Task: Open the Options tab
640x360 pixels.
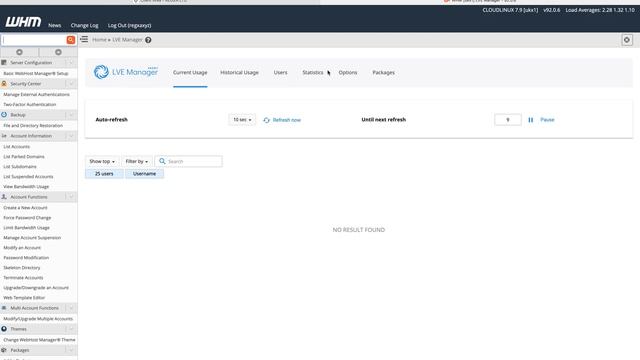Action: (x=348, y=72)
